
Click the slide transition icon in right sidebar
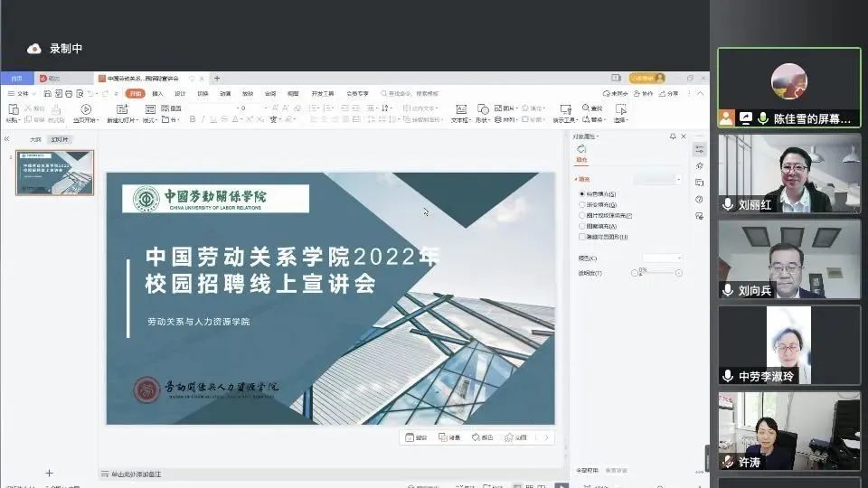click(699, 183)
